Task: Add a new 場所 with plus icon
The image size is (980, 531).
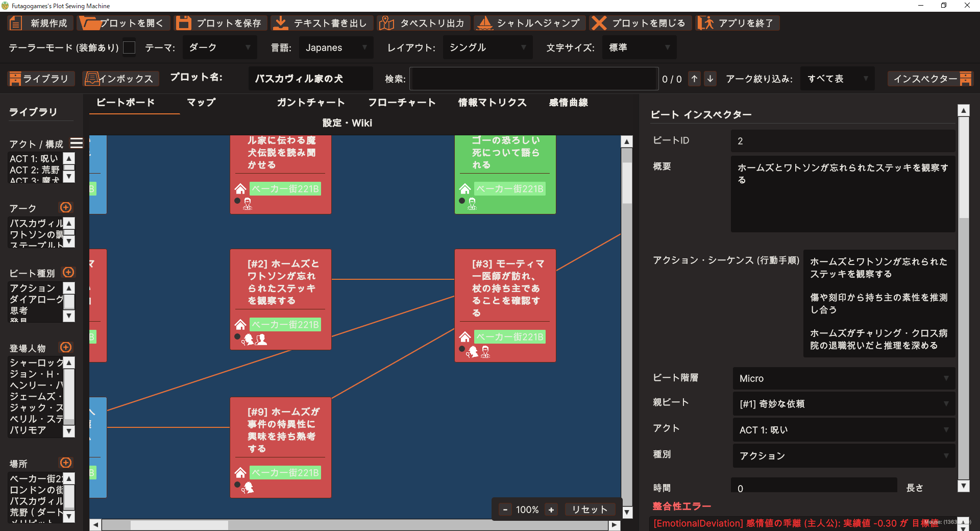Action: click(66, 463)
